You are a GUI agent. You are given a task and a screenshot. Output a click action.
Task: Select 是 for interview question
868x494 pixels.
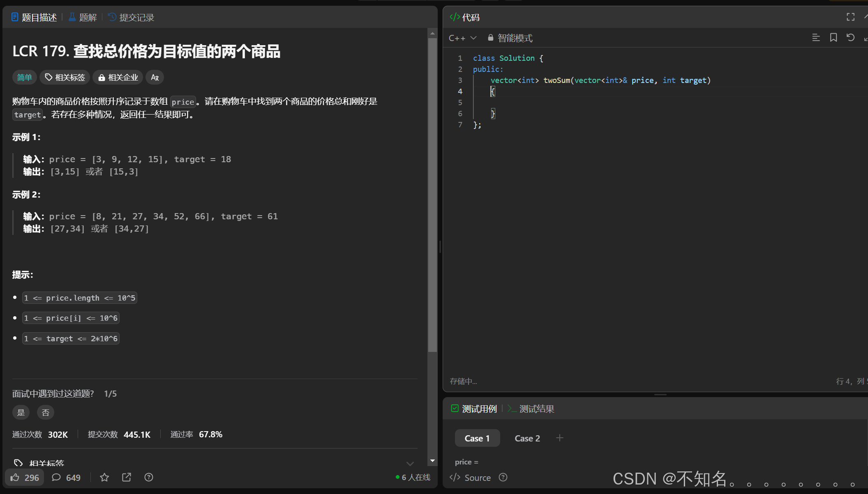point(21,412)
